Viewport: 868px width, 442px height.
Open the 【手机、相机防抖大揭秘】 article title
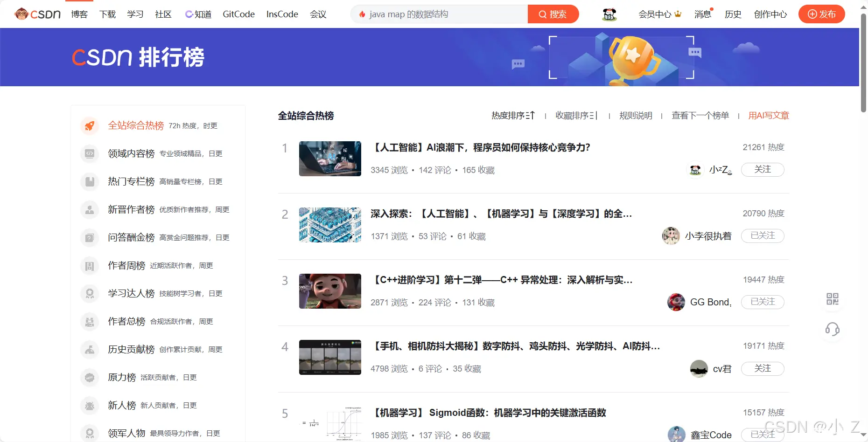point(515,346)
